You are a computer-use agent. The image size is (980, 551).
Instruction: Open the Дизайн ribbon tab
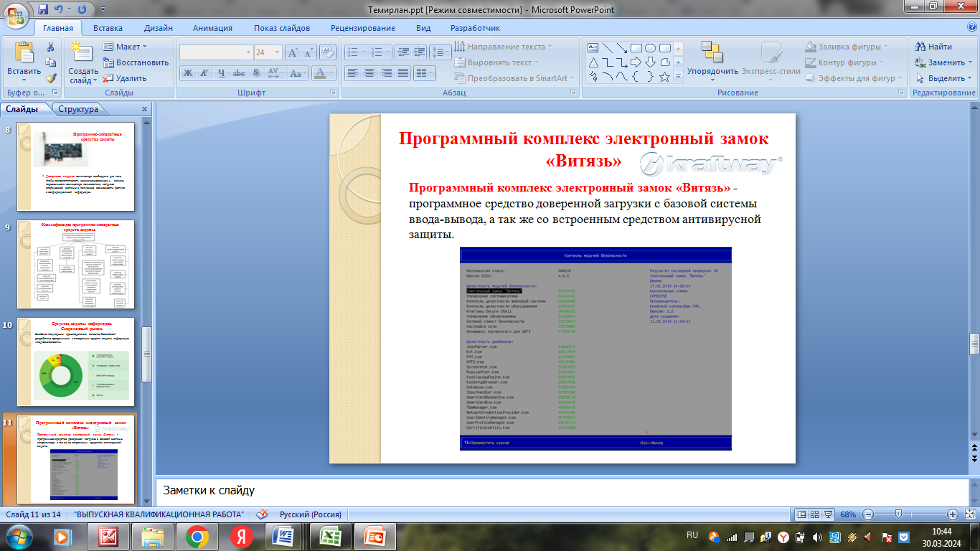tap(158, 28)
